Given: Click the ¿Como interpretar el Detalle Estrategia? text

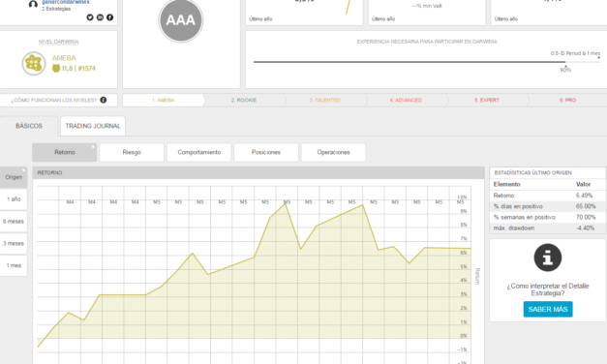Looking at the screenshot, I should pos(548,289).
